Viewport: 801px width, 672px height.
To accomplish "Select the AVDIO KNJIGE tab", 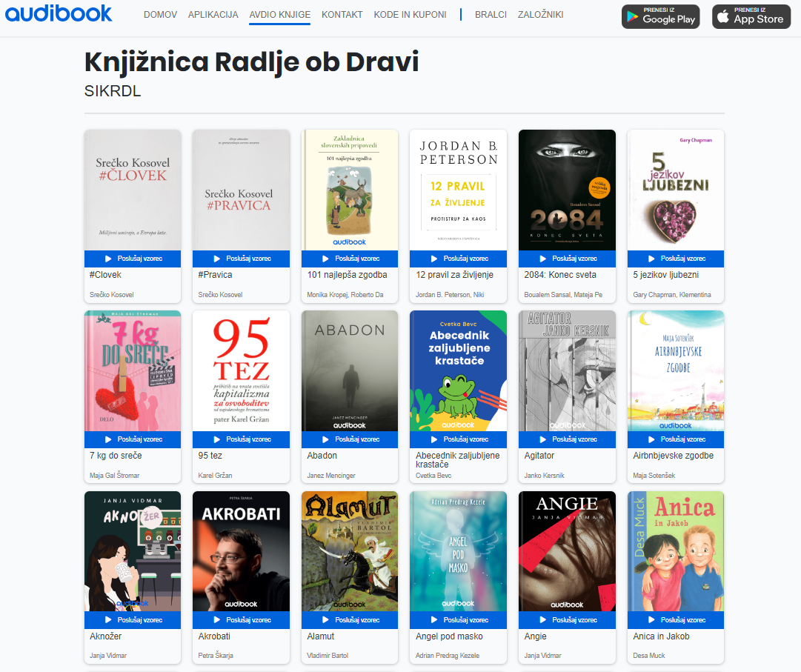I will (x=280, y=15).
